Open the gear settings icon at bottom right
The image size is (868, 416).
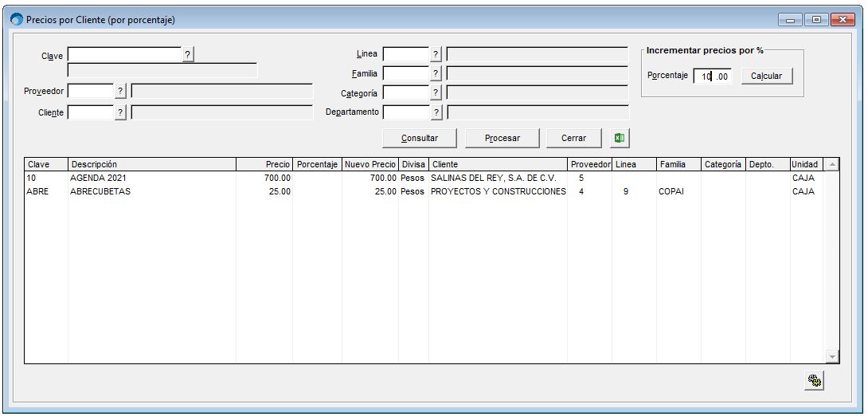click(x=815, y=381)
